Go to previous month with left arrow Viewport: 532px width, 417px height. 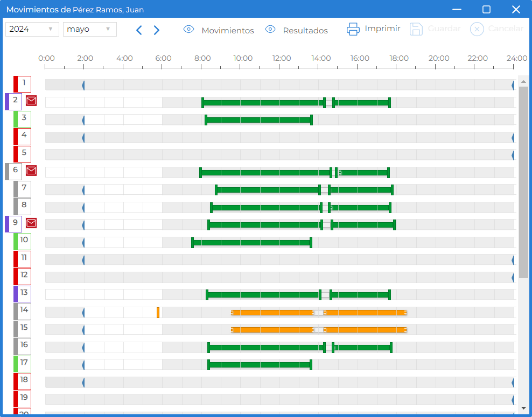(139, 30)
